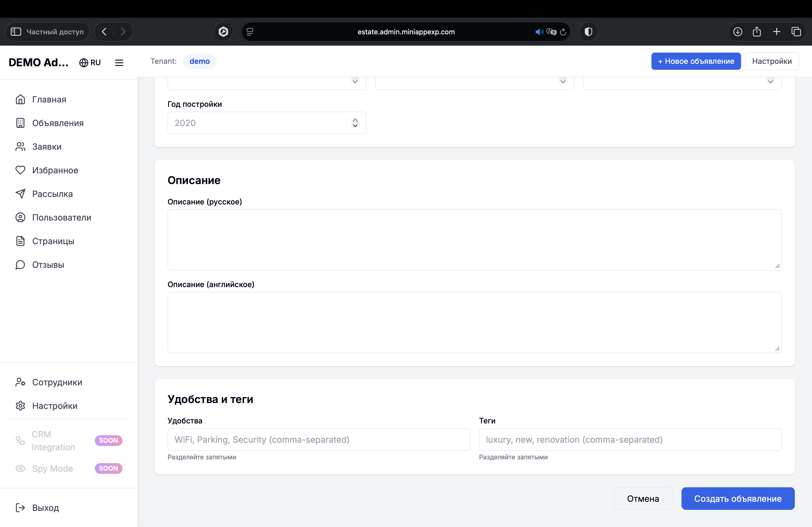Click Выход to log out
Screen dimensions: 812x527
(x=45, y=508)
